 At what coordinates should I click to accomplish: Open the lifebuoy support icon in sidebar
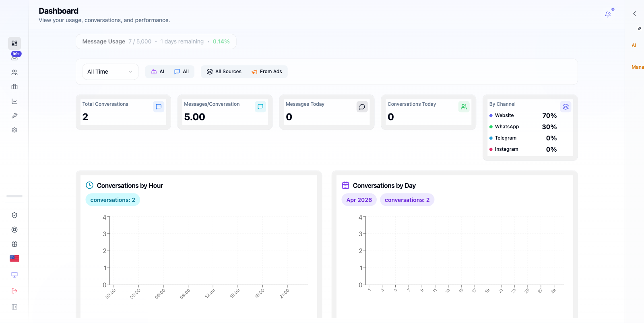tap(14, 230)
